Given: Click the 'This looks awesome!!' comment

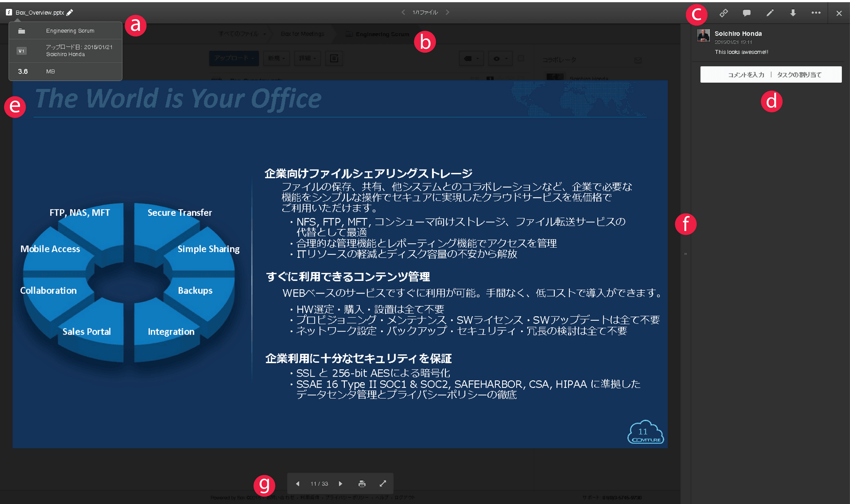Looking at the screenshot, I should [742, 52].
